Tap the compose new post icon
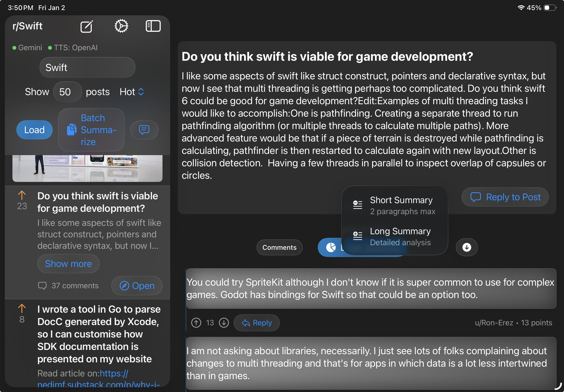Screen dimensions: 564x392 [x=87, y=27]
